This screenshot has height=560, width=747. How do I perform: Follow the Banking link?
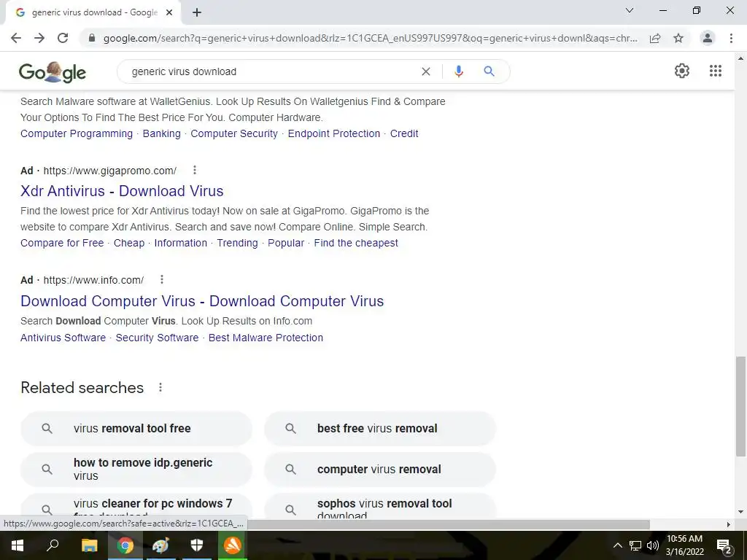point(162,134)
